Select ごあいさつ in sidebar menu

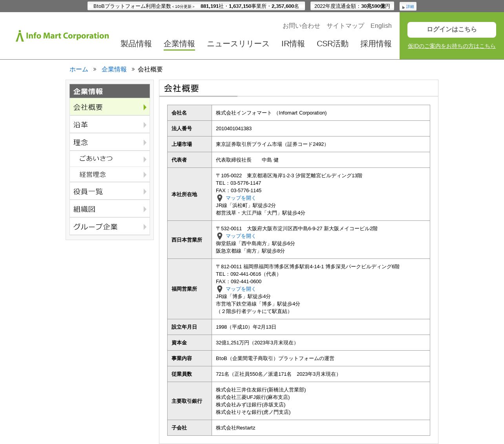[x=110, y=159]
